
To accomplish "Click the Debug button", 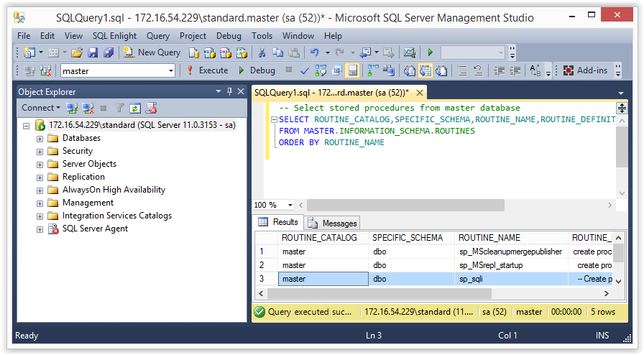I will point(257,70).
